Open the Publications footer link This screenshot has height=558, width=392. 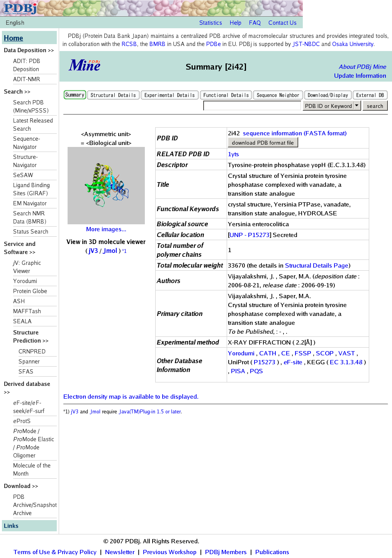click(x=272, y=552)
